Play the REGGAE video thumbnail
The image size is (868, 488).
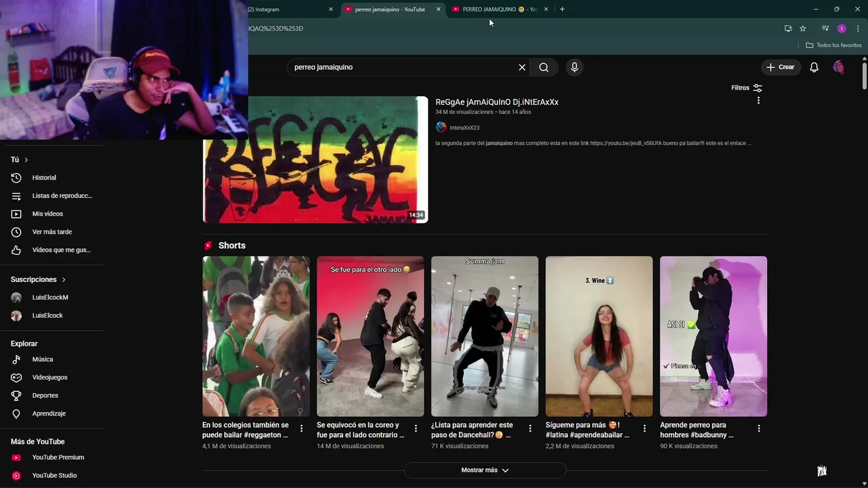[315, 159]
